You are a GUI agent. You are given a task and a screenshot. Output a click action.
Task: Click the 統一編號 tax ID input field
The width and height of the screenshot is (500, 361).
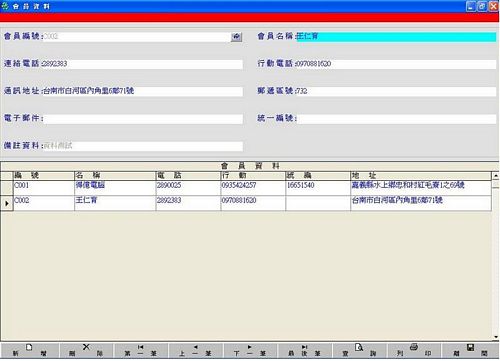[x=396, y=119]
